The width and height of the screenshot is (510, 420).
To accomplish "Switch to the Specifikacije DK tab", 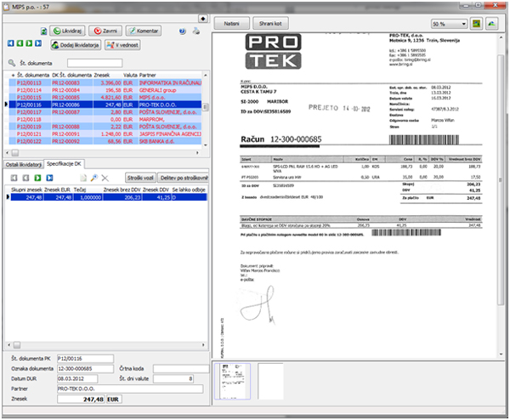I will pos(64,164).
